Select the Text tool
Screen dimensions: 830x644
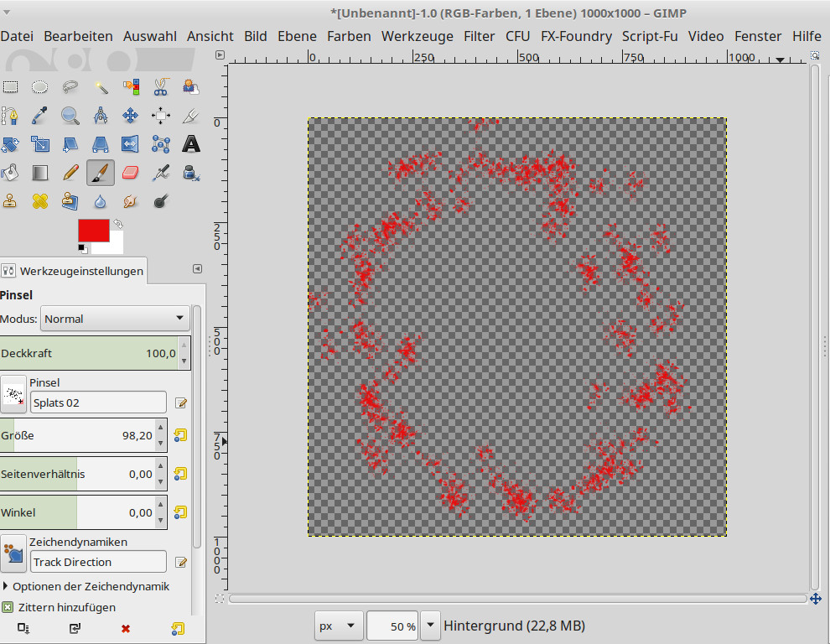(191, 144)
